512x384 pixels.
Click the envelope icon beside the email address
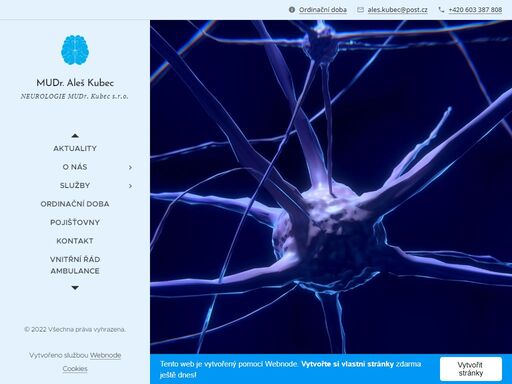360,10
